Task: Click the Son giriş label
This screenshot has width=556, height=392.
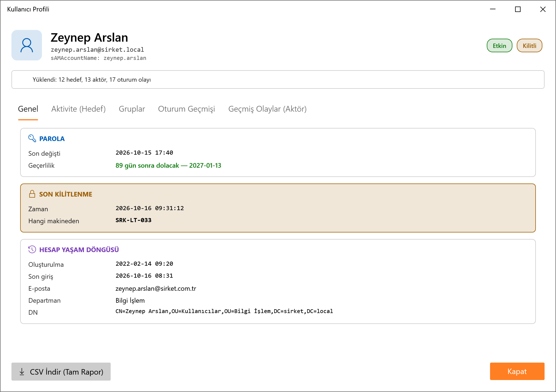Action: [x=41, y=277]
